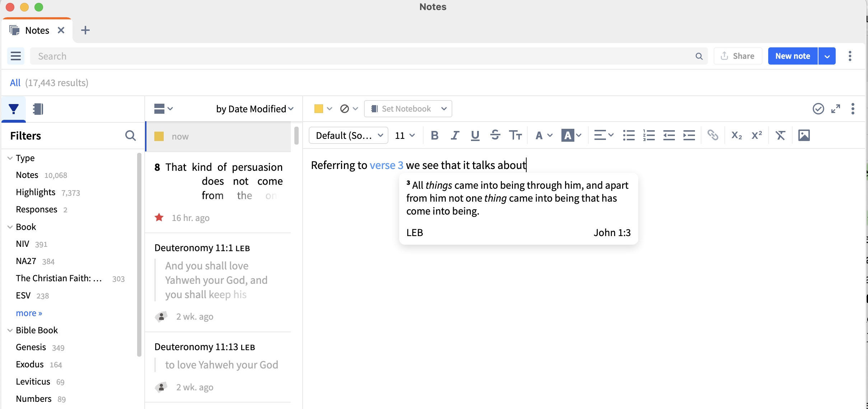Expand note editor to full size

coord(836,109)
